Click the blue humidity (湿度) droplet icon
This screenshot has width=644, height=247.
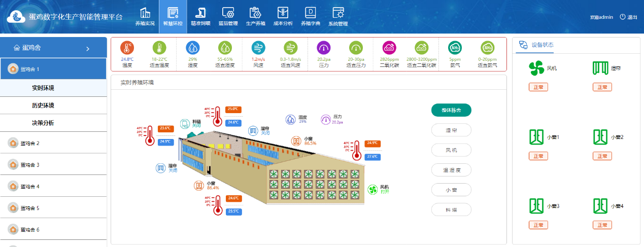(192, 48)
